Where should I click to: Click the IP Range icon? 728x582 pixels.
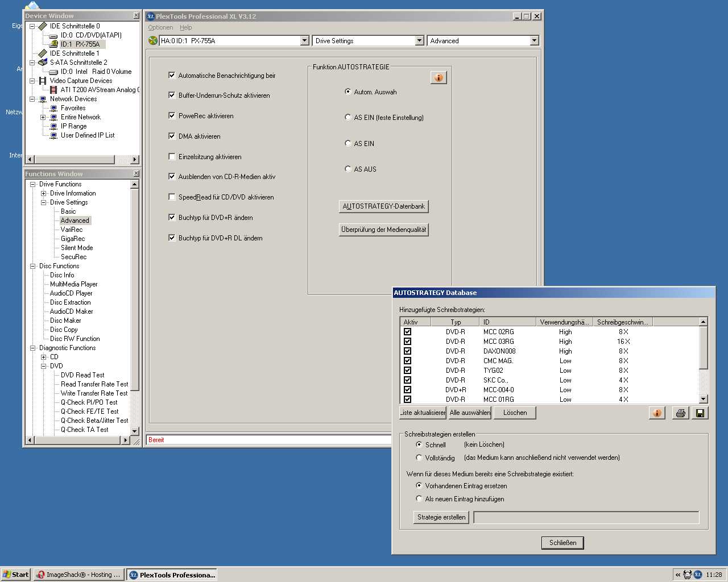(54, 126)
